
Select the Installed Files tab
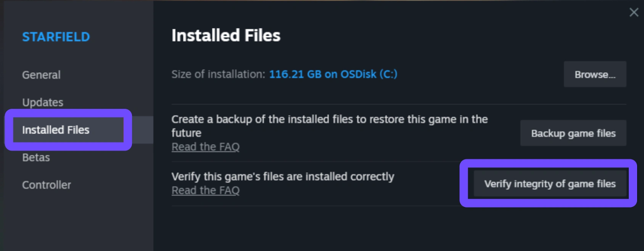pyautogui.click(x=56, y=130)
